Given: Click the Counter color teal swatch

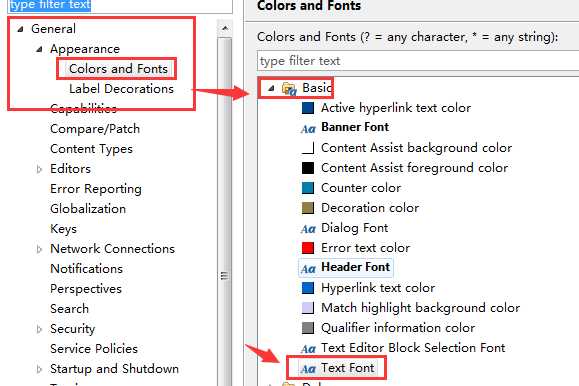Looking at the screenshot, I should pos(308,188).
